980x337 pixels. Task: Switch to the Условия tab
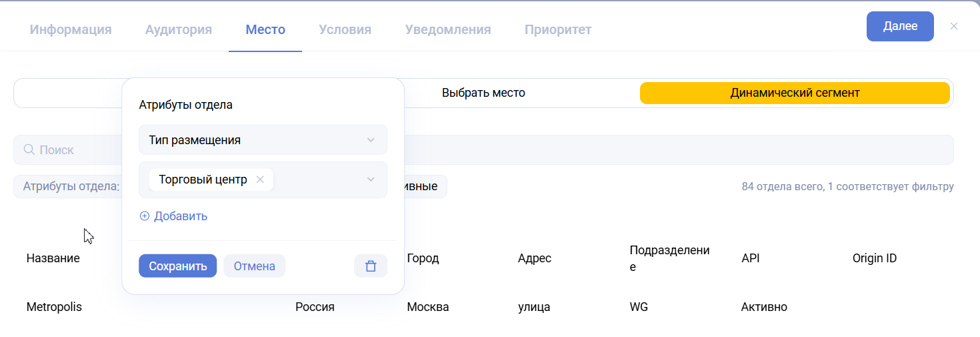point(345,29)
